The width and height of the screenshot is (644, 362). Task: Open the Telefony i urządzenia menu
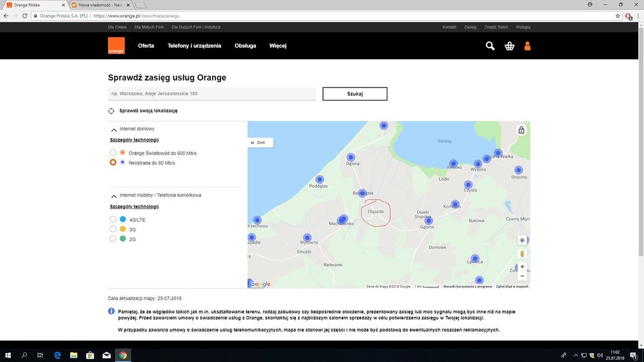click(x=194, y=46)
